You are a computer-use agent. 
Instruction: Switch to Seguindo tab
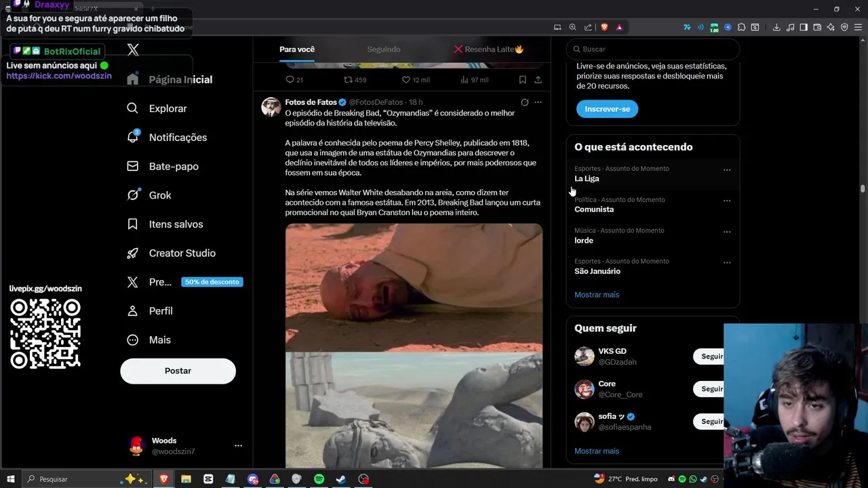pos(384,49)
